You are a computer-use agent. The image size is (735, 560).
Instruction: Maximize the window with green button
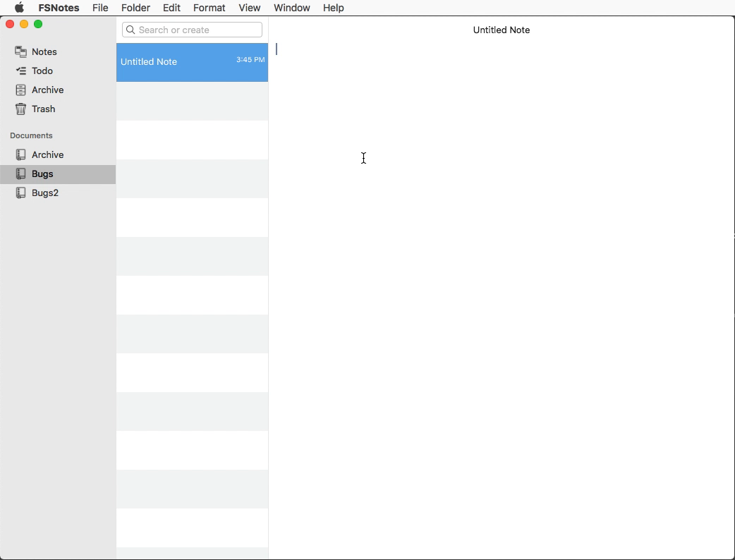[38, 24]
